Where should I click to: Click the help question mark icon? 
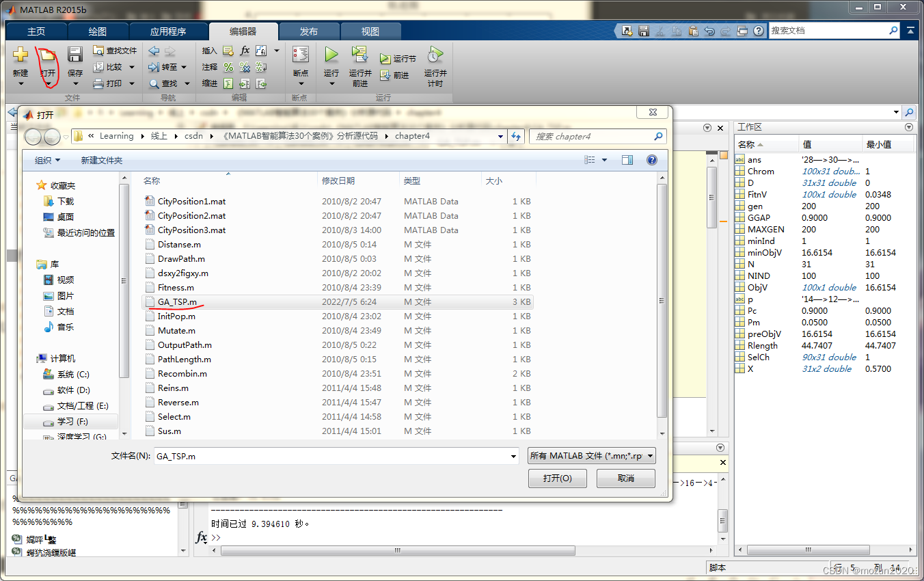[759, 31]
